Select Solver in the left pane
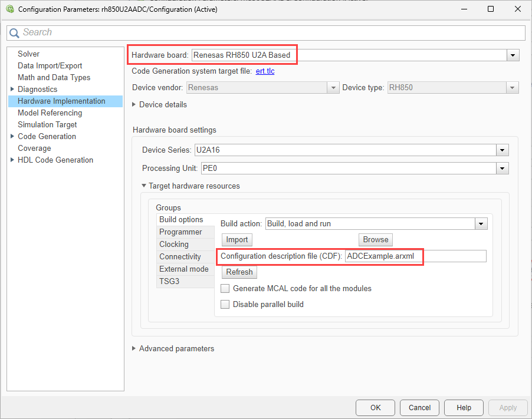532x419 pixels. pos(29,54)
